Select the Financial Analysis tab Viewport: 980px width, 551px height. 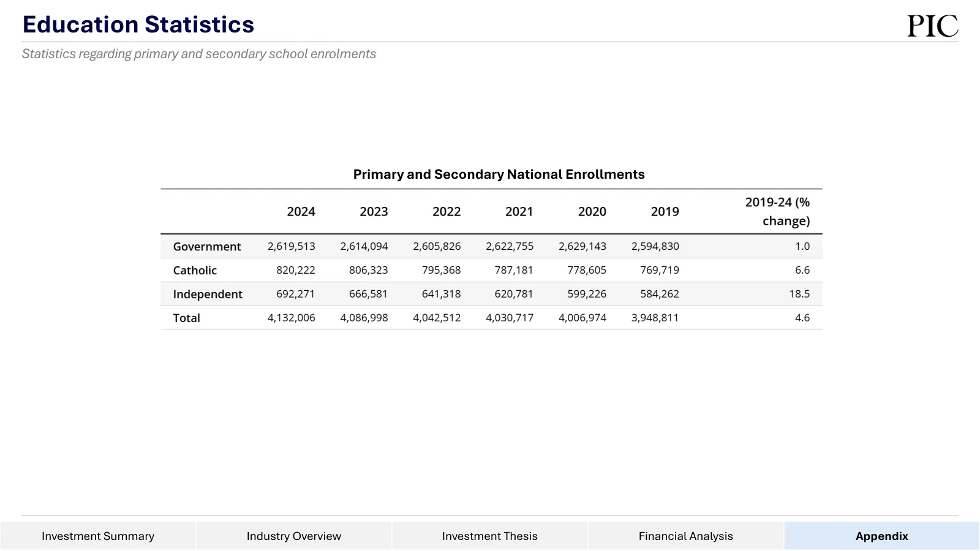coord(686,536)
